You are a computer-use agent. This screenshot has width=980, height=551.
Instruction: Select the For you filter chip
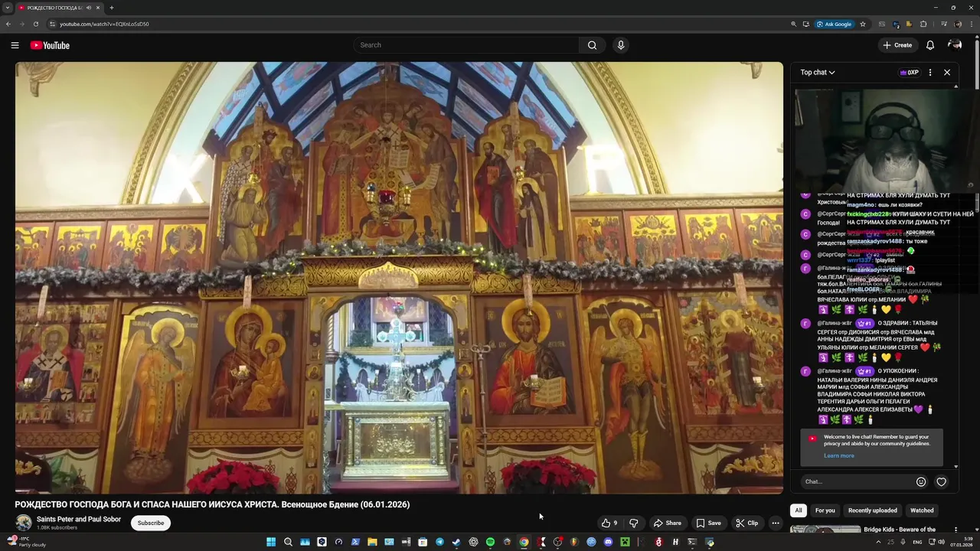point(825,510)
